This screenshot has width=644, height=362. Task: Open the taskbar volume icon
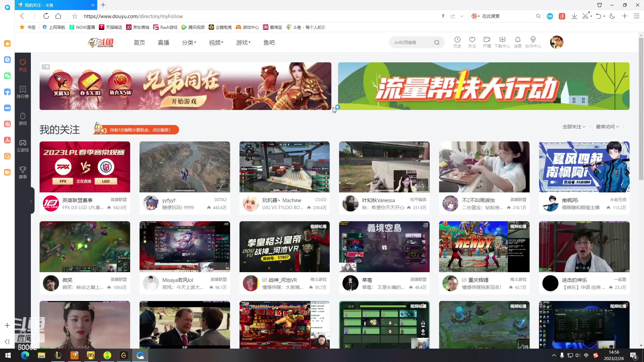(x=578, y=355)
